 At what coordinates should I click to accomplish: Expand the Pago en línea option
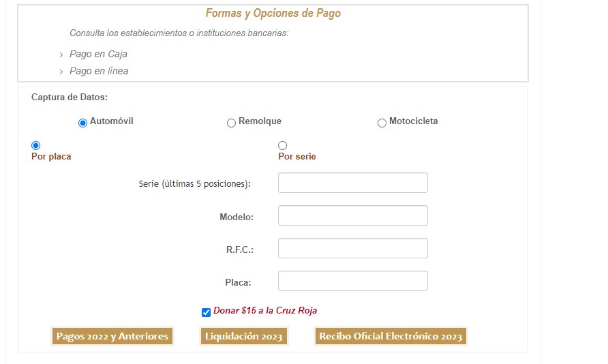[98, 72]
